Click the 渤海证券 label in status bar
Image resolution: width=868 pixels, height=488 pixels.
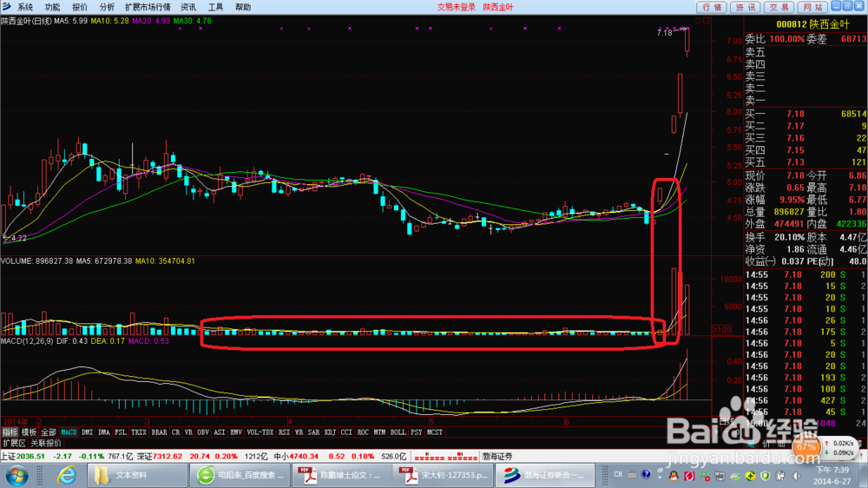(496, 457)
